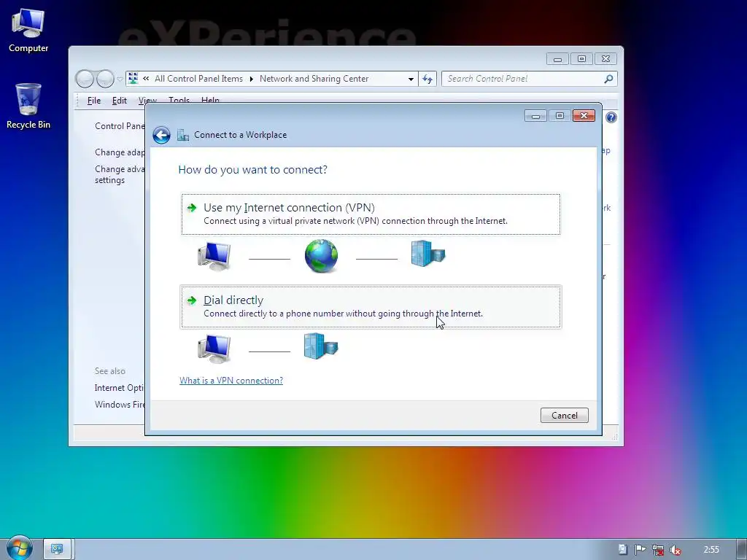This screenshot has width=747, height=560.
Task: Close the Connect to a Workplace wizard
Action: click(584, 116)
